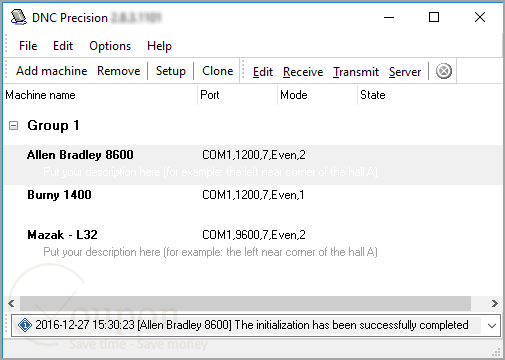Click the Mode column header
505x360 pixels.
317,95
